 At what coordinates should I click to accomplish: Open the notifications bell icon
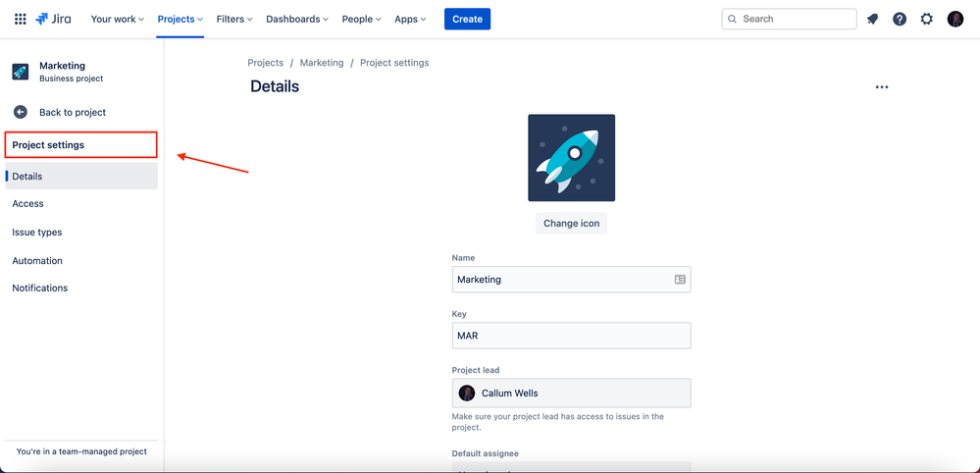pos(872,19)
